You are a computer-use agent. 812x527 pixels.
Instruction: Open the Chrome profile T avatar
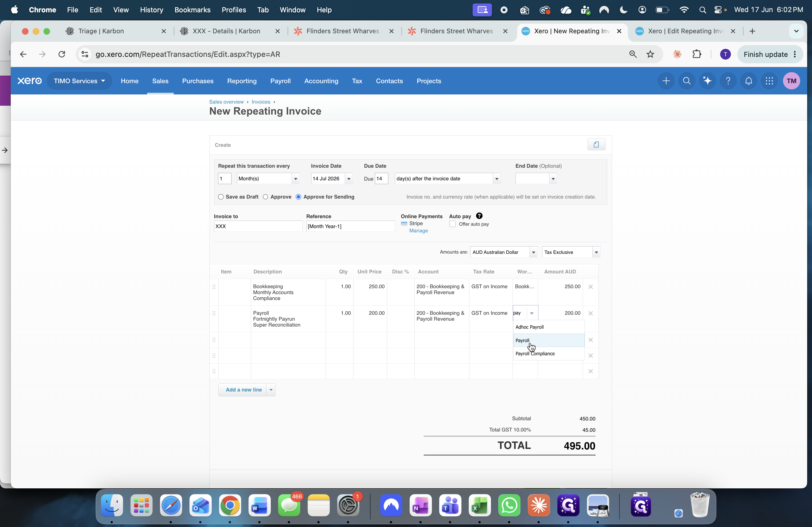[x=725, y=54]
